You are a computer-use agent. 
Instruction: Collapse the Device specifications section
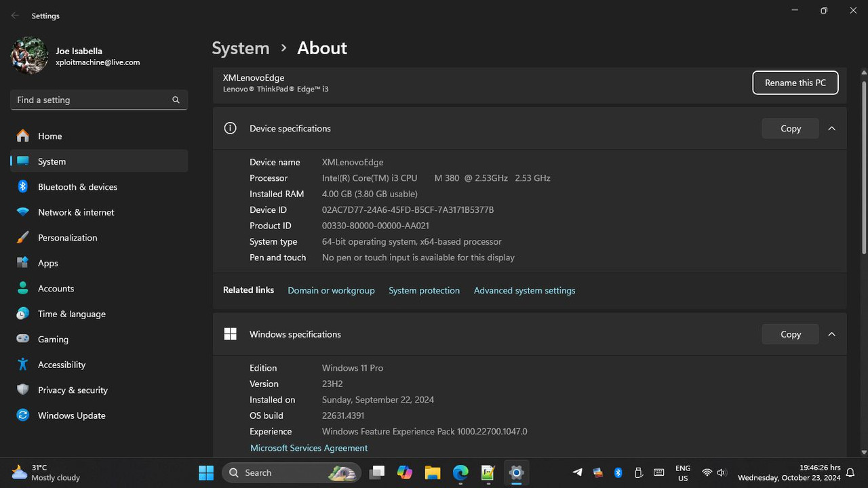coord(831,129)
